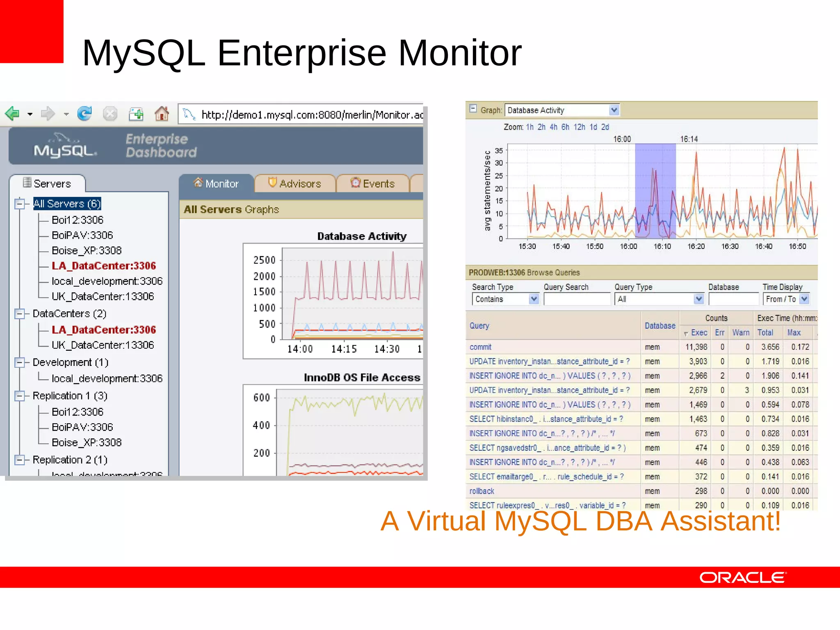Viewport: 840px width, 630px height.
Task: Open the Monitor tab
Action: click(217, 183)
